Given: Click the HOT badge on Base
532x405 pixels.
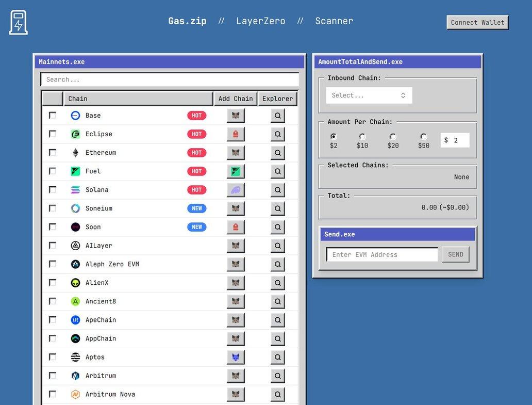Looking at the screenshot, I should (x=197, y=116).
